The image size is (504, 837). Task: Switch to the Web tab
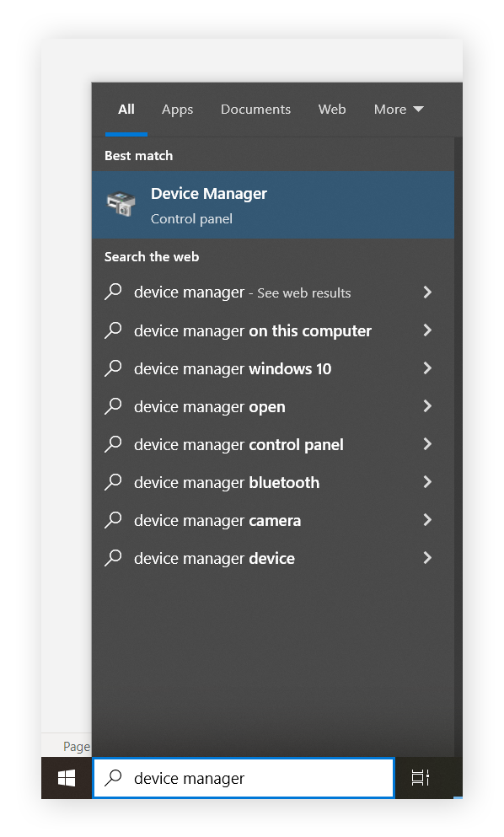click(332, 109)
